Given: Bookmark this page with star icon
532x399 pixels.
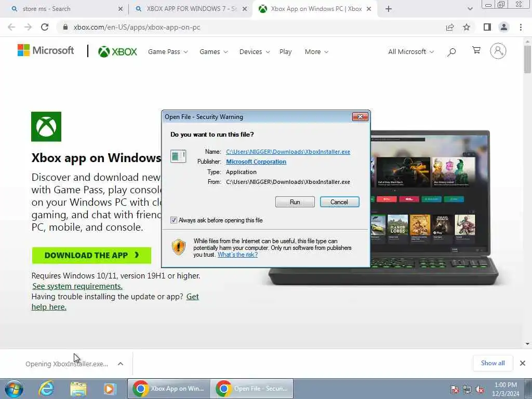Looking at the screenshot, I should [467, 27].
